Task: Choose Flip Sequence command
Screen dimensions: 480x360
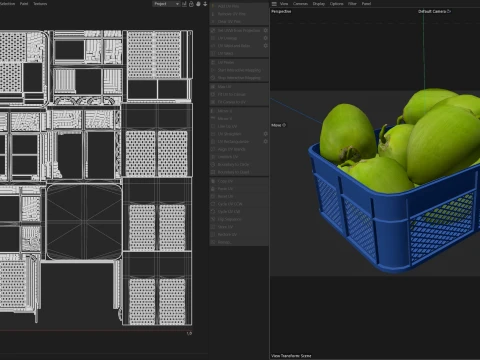Action: pyautogui.click(x=239, y=219)
